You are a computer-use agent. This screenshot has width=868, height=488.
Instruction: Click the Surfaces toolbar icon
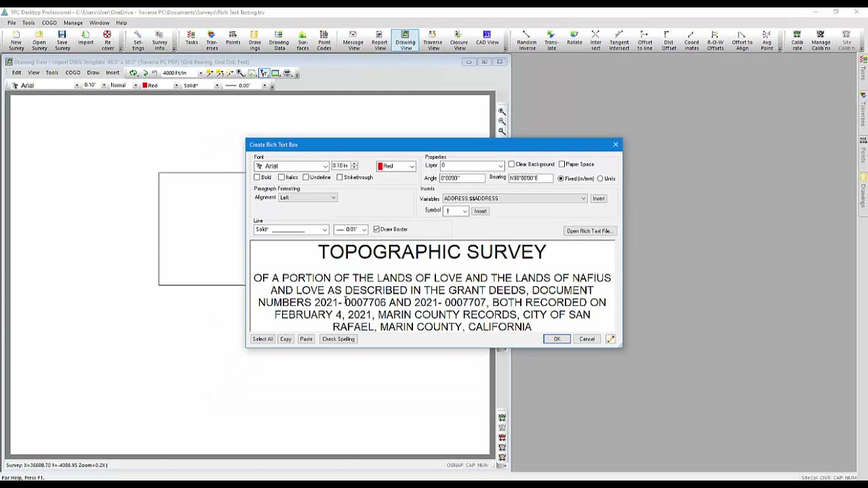tap(302, 41)
